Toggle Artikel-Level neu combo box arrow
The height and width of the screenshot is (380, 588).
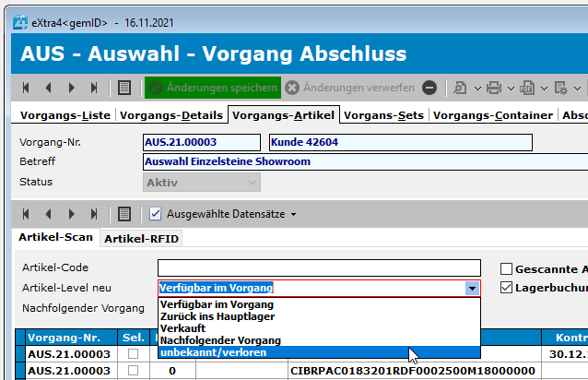coord(472,289)
